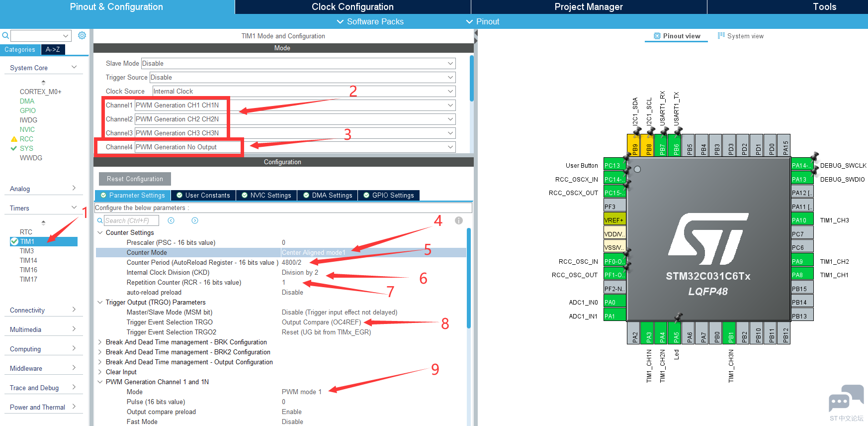This screenshot has height=426, width=868.
Task: Click the Counter Mode value Center Aligned mode1
Action: click(314, 252)
